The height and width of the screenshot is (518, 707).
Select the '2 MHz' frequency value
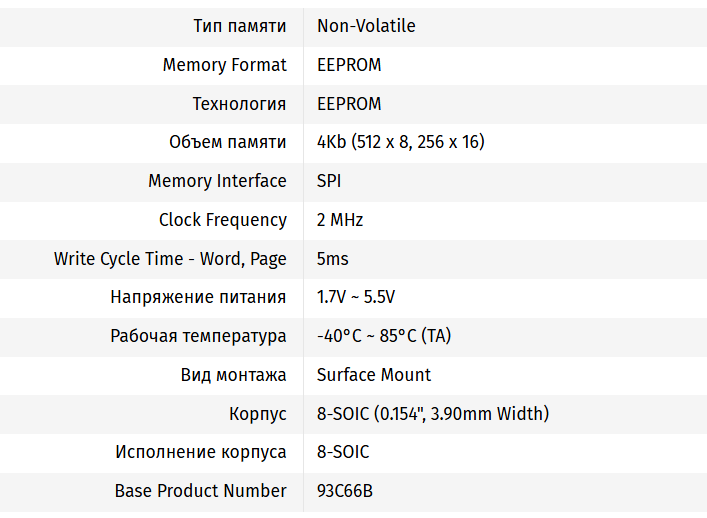point(340,220)
